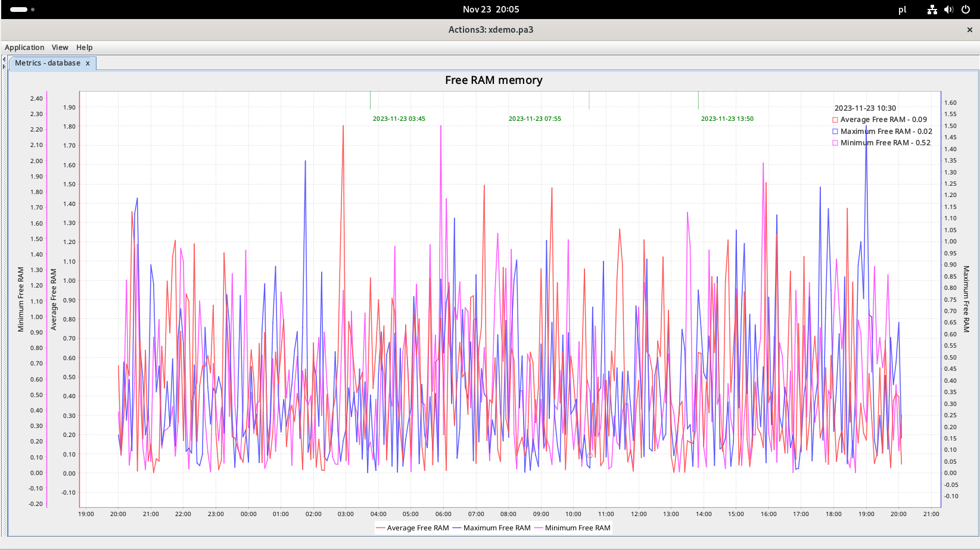Click the 00:00 label on time axis
The height and width of the screenshot is (550, 980).
coord(248,514)
